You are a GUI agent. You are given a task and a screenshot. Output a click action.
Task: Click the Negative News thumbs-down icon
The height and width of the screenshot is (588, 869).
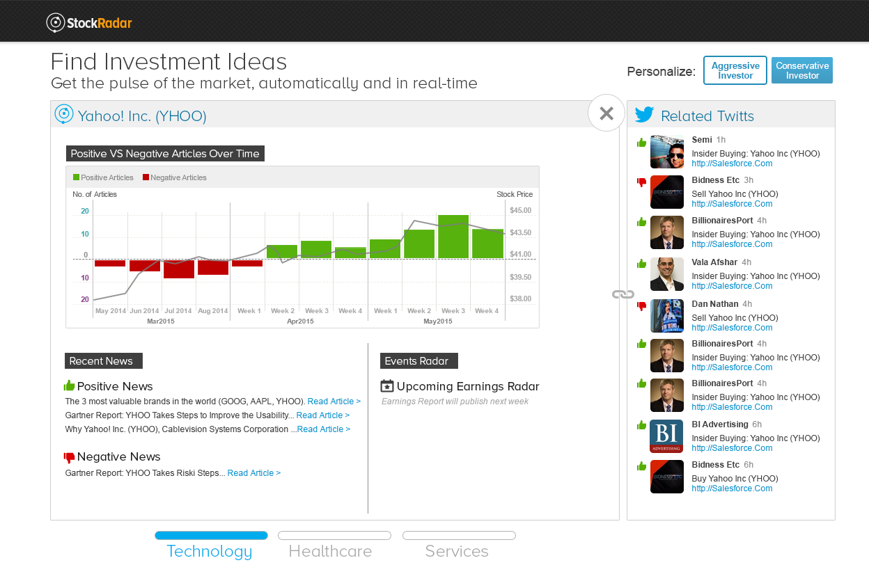click(69, 457)
